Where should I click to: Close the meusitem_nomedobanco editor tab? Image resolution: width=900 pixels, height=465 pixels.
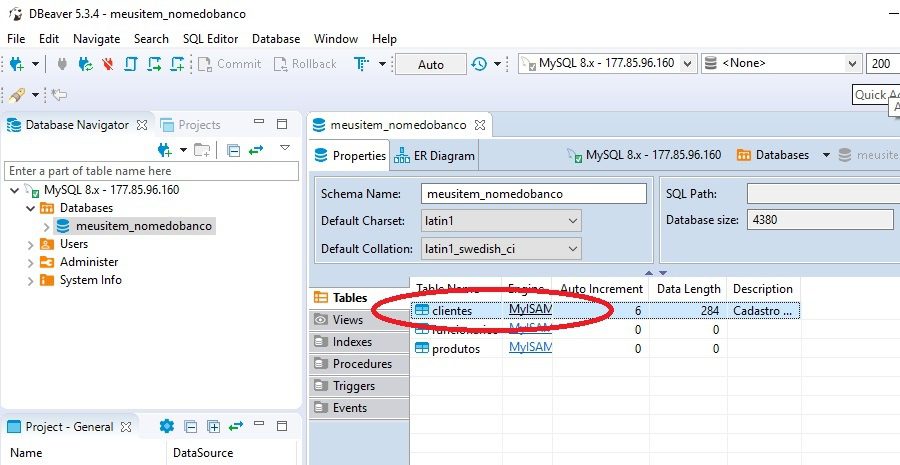point(480,125)
